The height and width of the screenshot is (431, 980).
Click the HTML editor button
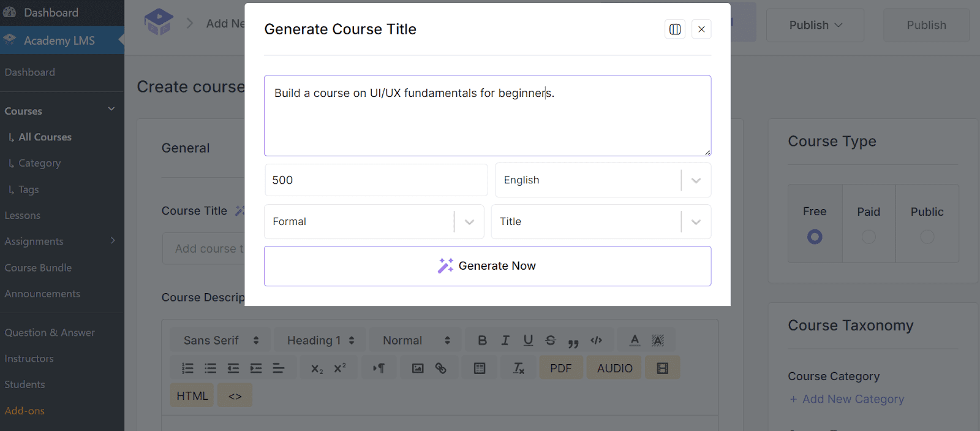tap(192, 396)
